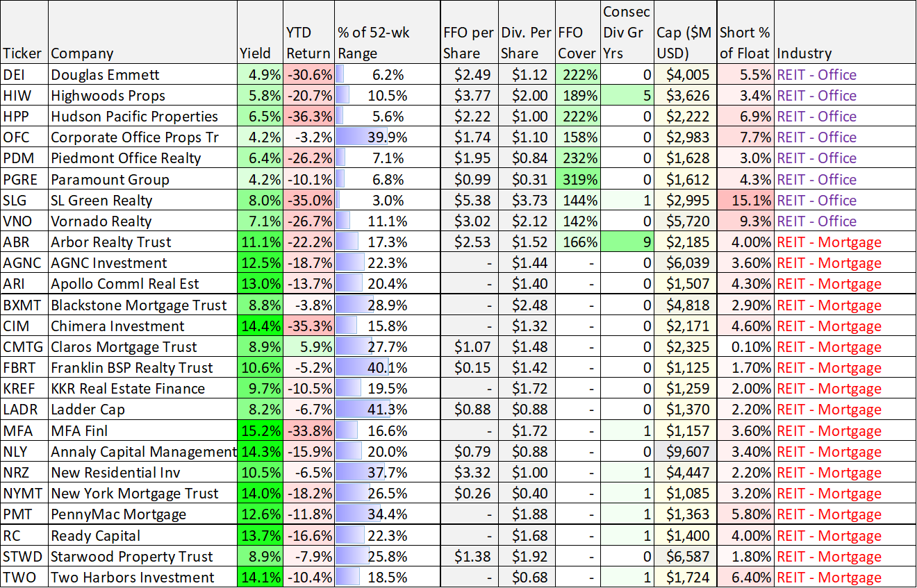Select STWD's $6,587 market cap cell
The height and width of the screenshot is (588, 917).
pos(685,557)
